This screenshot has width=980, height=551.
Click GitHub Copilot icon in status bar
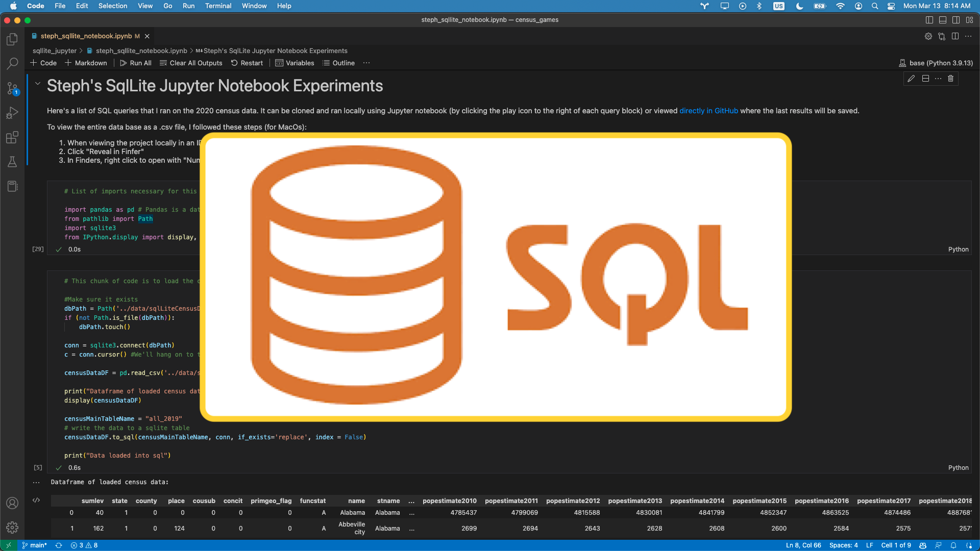pyautogui.click(x=924, y=545)
